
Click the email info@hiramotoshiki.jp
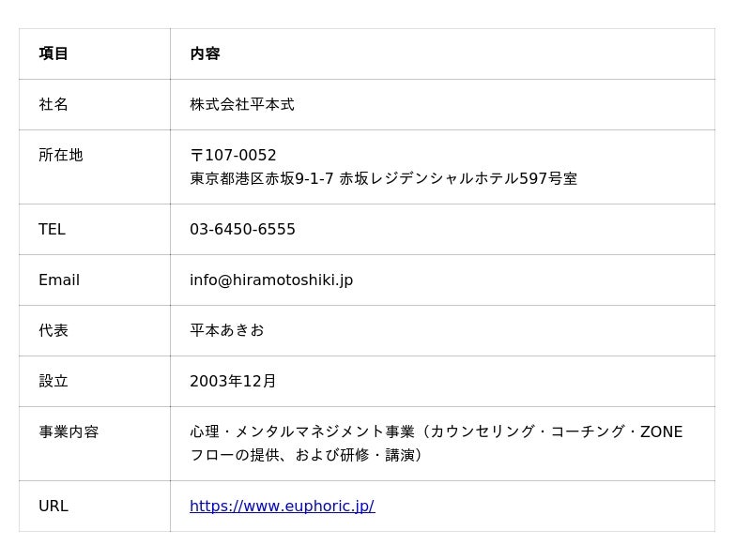[x=271, y=280]
